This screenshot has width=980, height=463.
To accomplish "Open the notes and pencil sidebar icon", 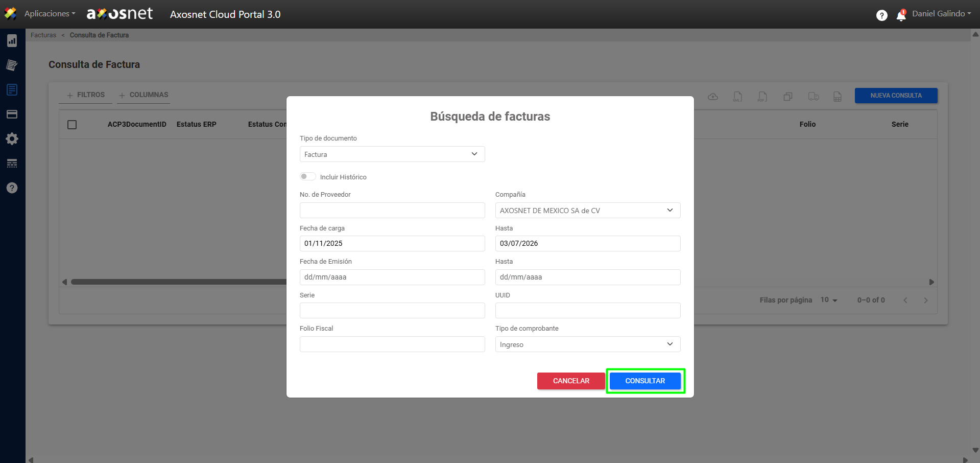I will (x=12, y=65).
